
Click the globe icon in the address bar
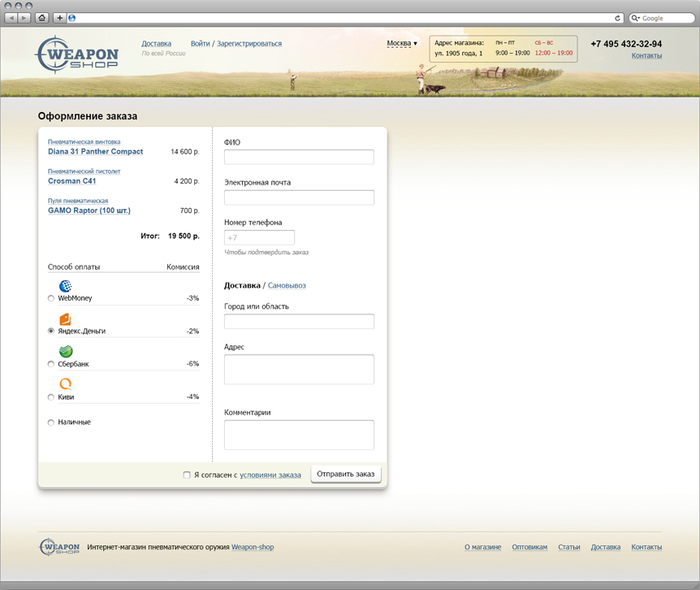(72, 18)
